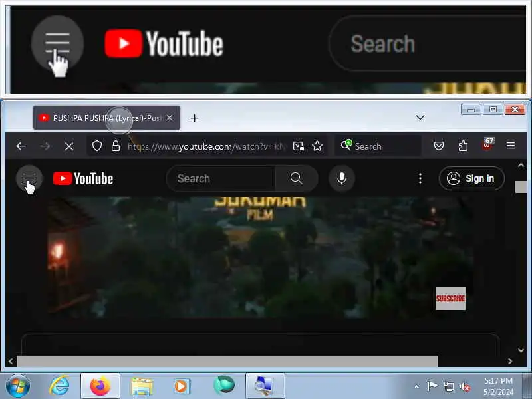Viewport: 532px width, 399px height.
Task: Click the horizontal scrollbar right arrow
Action: point(509,361)
